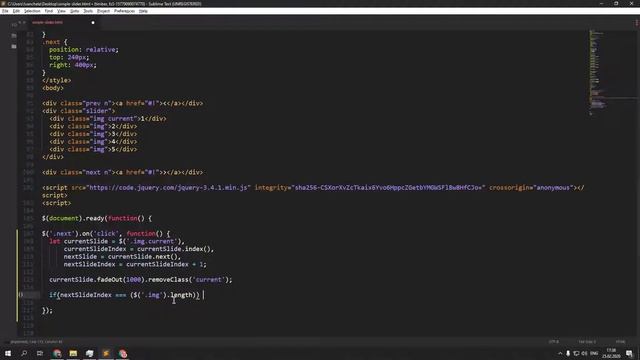The width and height of the screenshot is (640, 360).
Task: Click the network tray icon
Action: (x=576, y=353)
